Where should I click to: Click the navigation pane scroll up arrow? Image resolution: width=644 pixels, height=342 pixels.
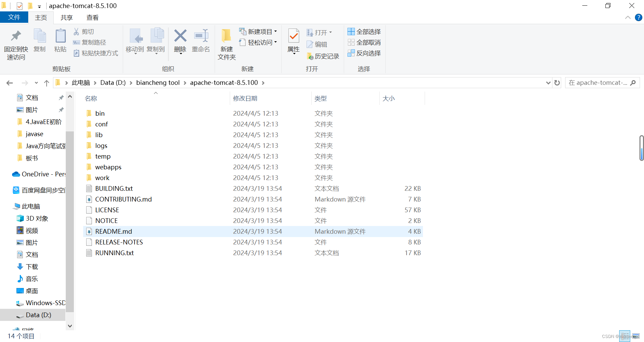pyautogui.click(x=70, y=97)
